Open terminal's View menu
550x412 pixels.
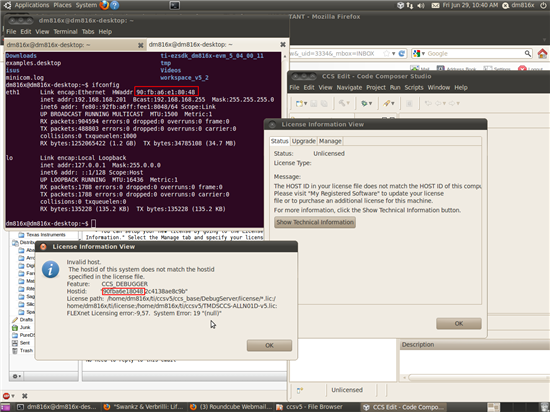(42, 32)
